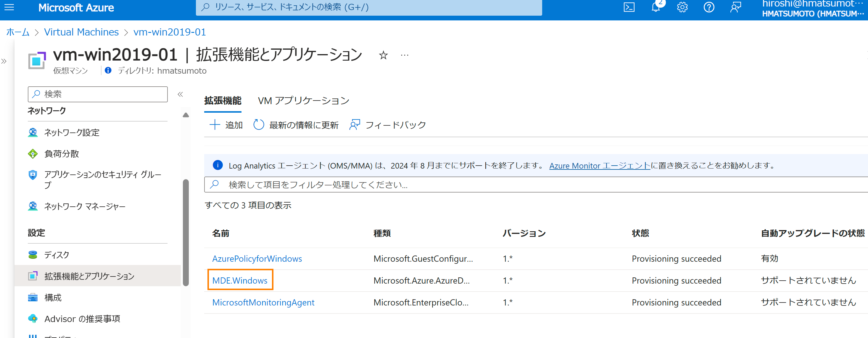Click the help question mark icon
The width and height of the screenshot is (868, 338).
[x=709, y=7]
